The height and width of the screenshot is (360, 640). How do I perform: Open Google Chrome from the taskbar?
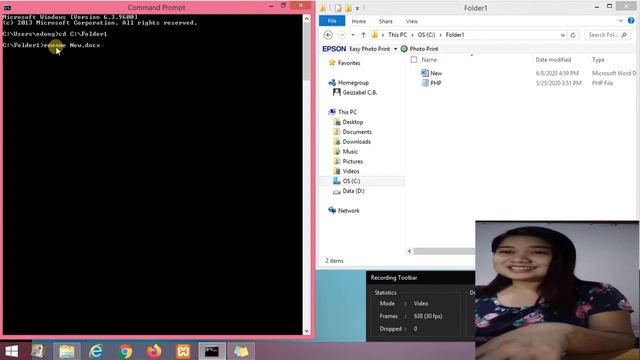125,351
